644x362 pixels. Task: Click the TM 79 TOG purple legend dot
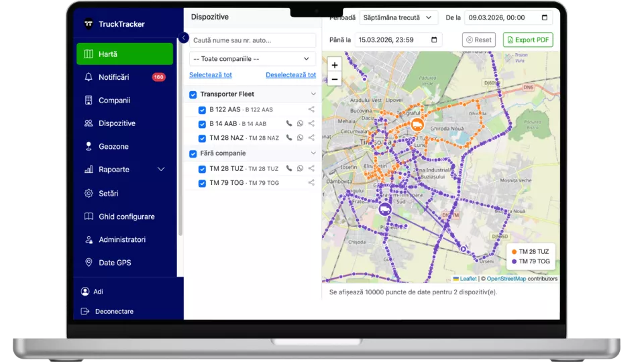click(514, 261)
